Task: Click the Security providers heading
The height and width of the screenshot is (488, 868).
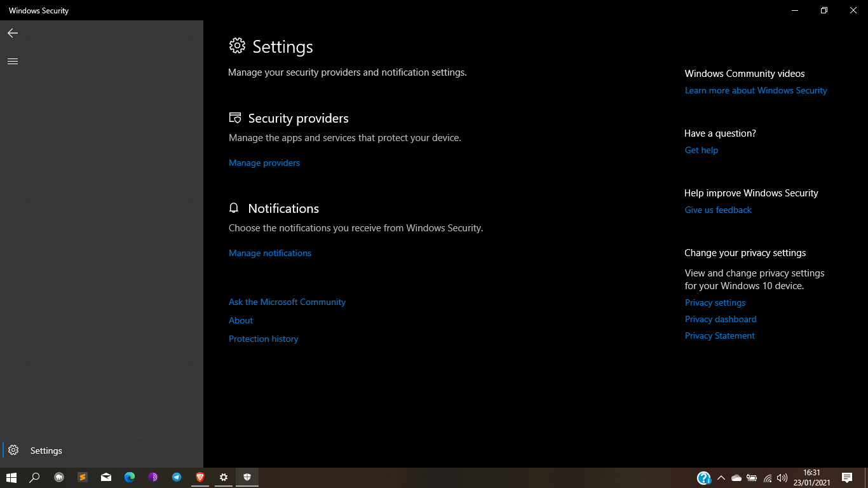Action: click(x=298, y=118)
